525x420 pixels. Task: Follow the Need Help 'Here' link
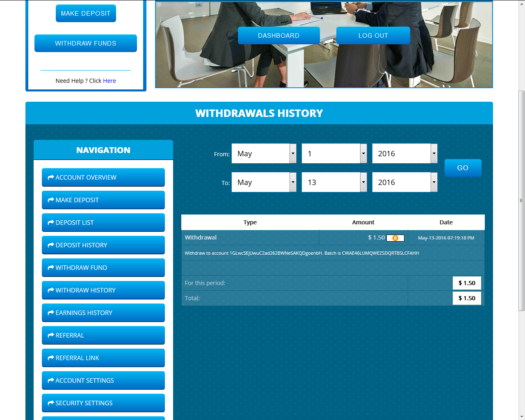coord(110,81)
